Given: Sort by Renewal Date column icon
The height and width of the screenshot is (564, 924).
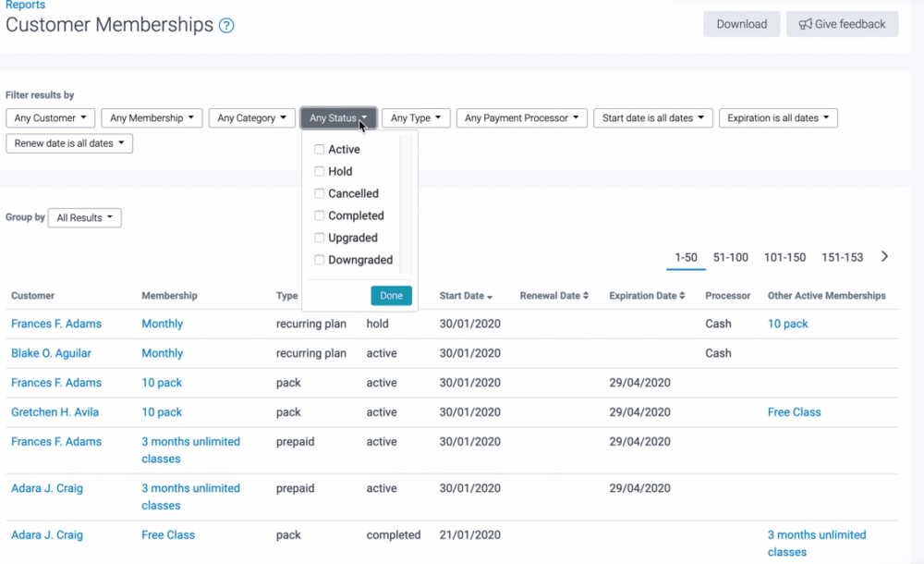Looking at the screenshot, I should pyautogui.click(x=586, y=296).
